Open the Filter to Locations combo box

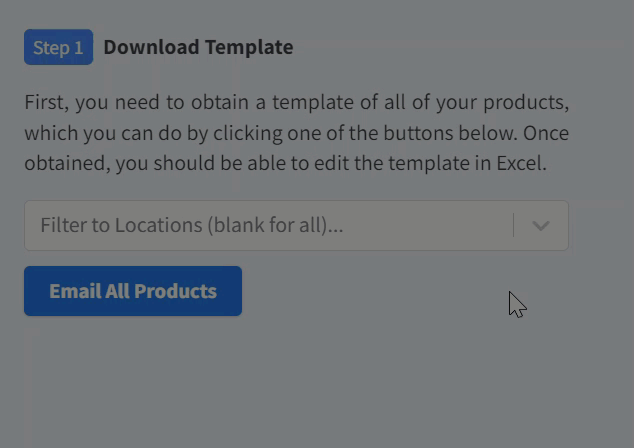[296, 226]
